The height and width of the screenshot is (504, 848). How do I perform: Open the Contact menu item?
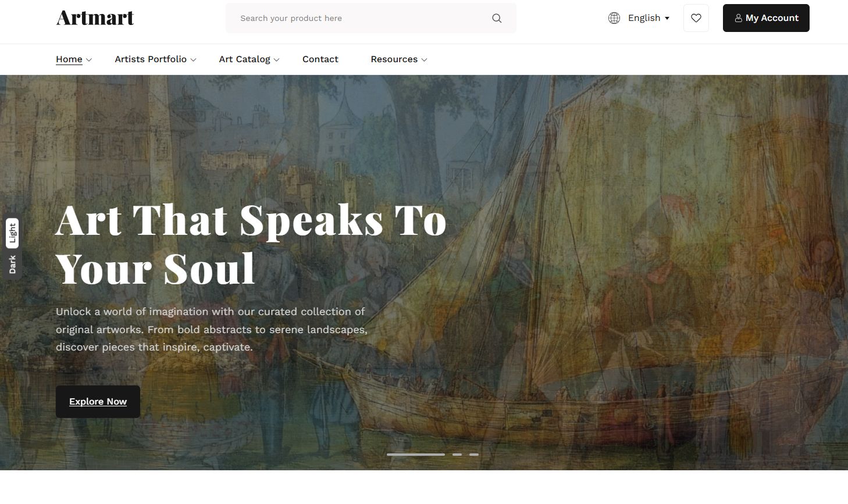(x=320, y=59)
